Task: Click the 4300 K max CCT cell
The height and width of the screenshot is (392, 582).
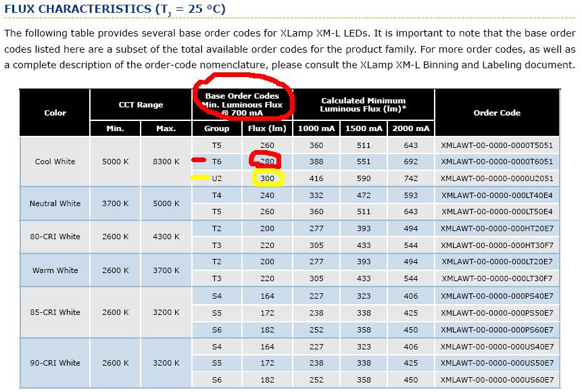Action: pyautogui.click(x=166, y=237)
